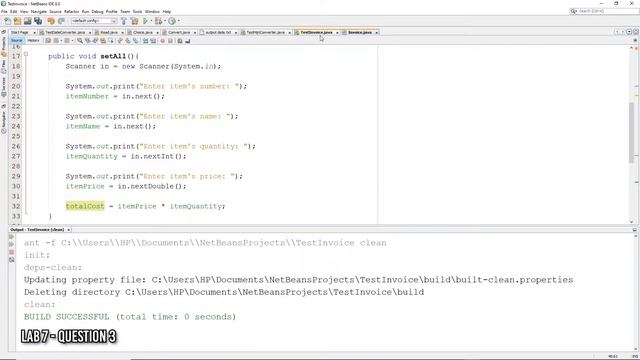Click the Clean and Build Project icon
The width and height of the screenshot is (640, 360).
coord(134,21)
